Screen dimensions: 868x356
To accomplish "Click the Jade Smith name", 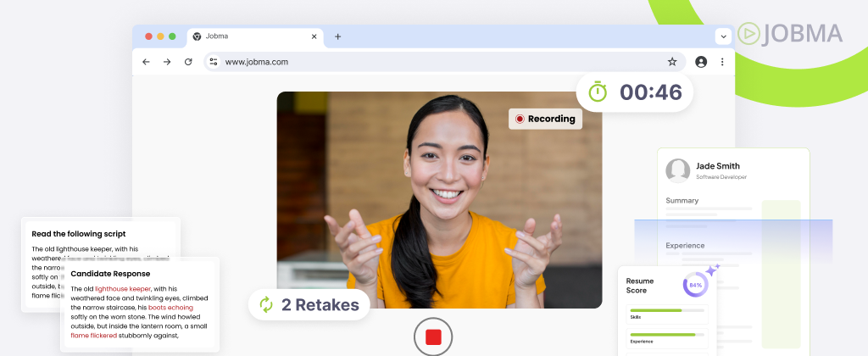I will pyautogui.click(x=717, y=165).
